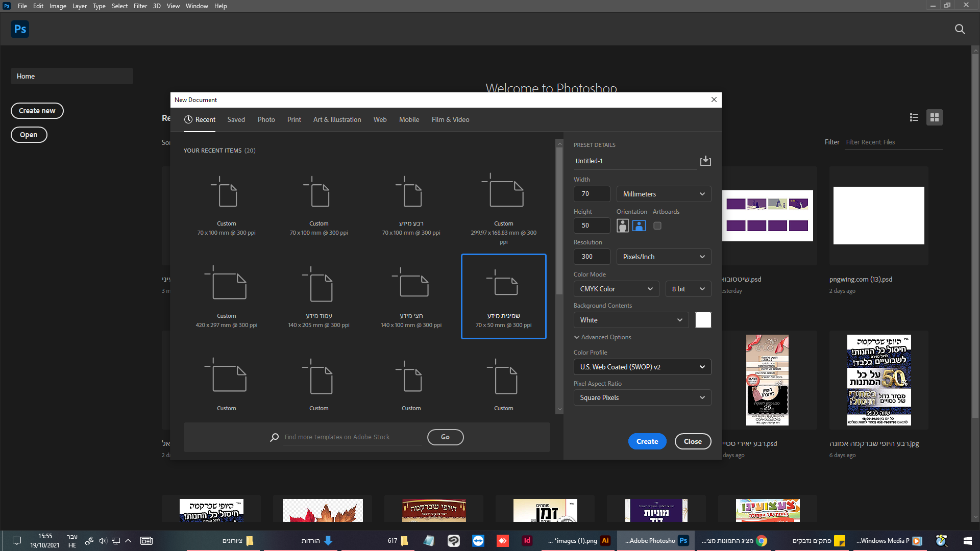980x551 pixels.
Task: Open Chrome from the taskbar
Action: [x=762, y=541]
